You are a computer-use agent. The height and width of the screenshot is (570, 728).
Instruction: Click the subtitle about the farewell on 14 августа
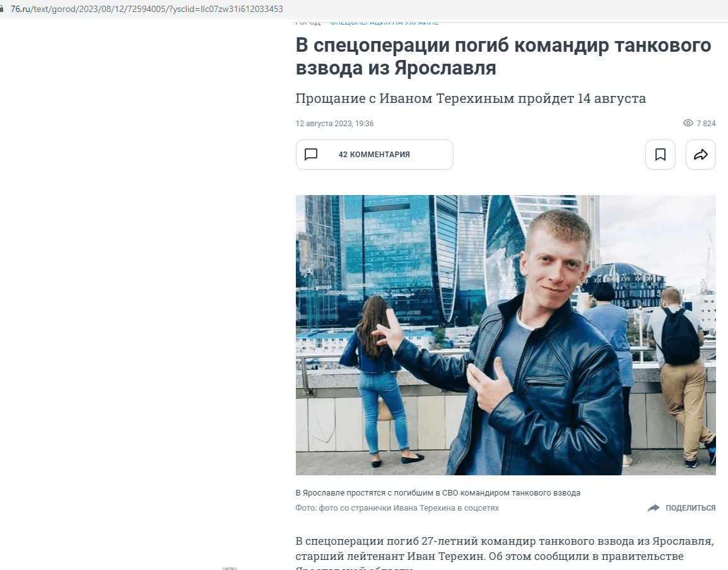pos(471,98)
